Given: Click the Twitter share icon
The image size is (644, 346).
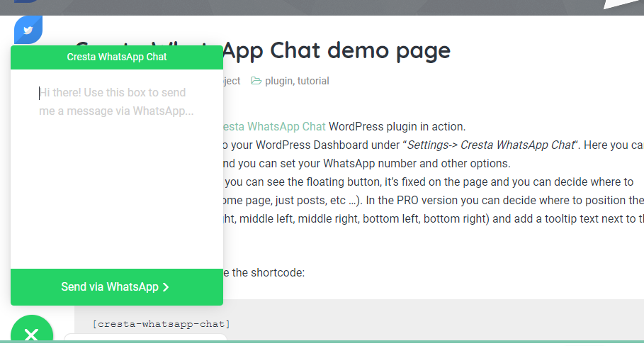Looking at the screenshot, I should tap(28, 30).
